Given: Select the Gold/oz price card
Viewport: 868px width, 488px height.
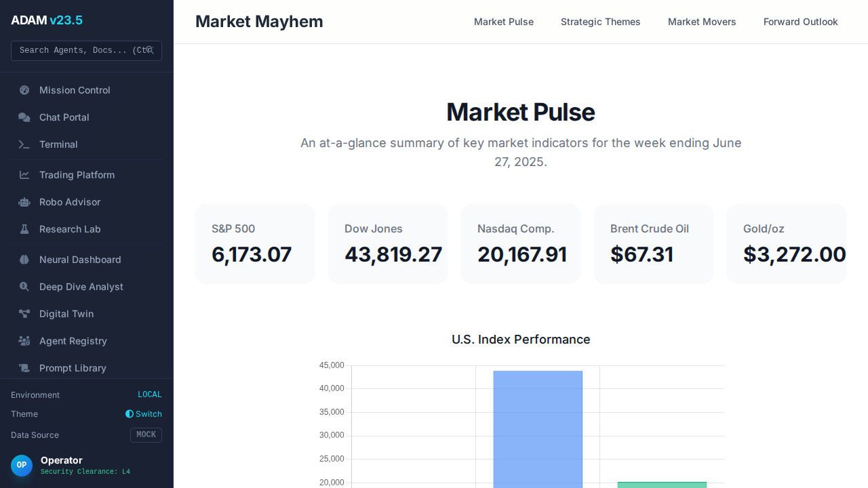Looking at the screenshot, I should coord(787,244).
